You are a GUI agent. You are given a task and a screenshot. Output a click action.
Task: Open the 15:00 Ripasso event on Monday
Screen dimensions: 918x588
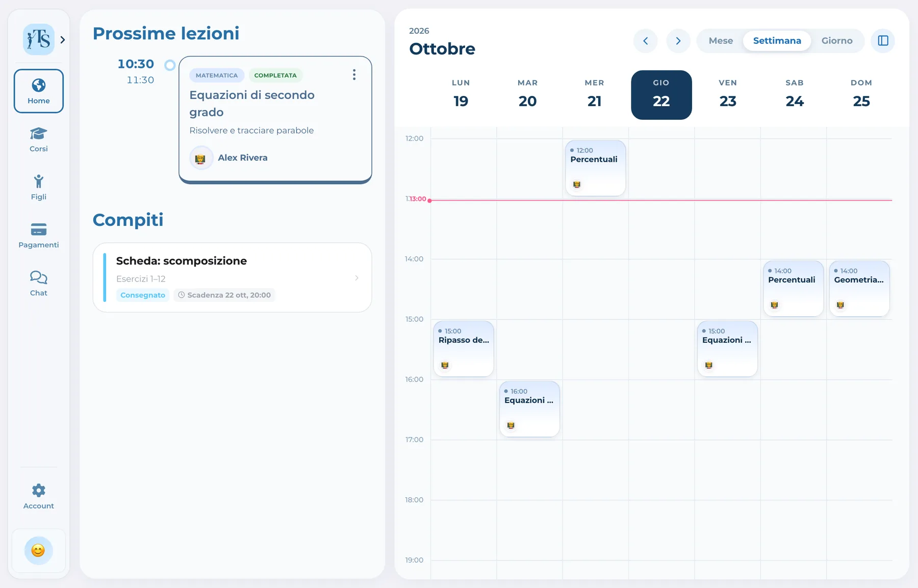464,349
